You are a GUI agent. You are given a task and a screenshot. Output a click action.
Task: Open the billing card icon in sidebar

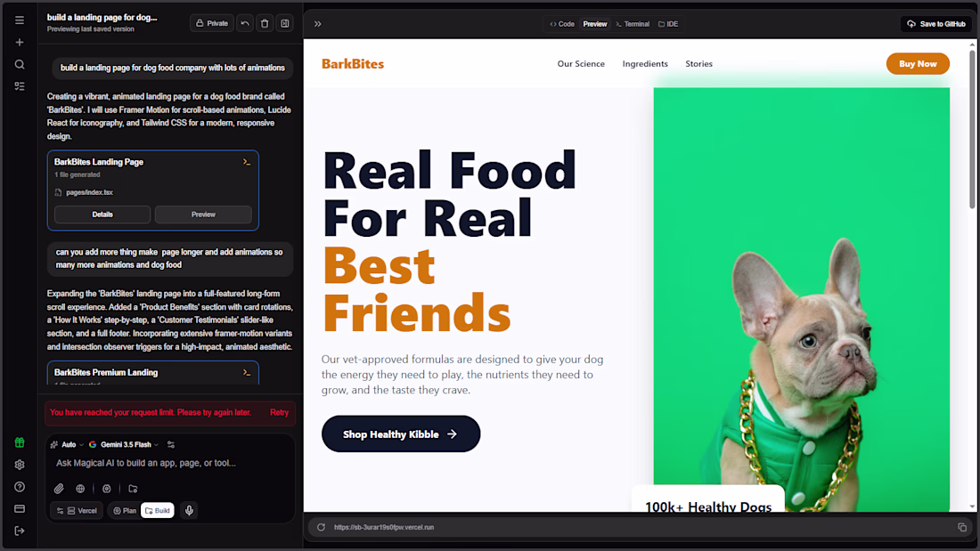point(20,508)
